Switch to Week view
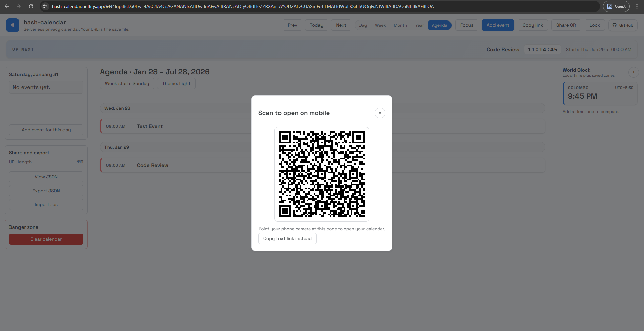Screen dimensions: 644x331 click(x=380, y=25)
